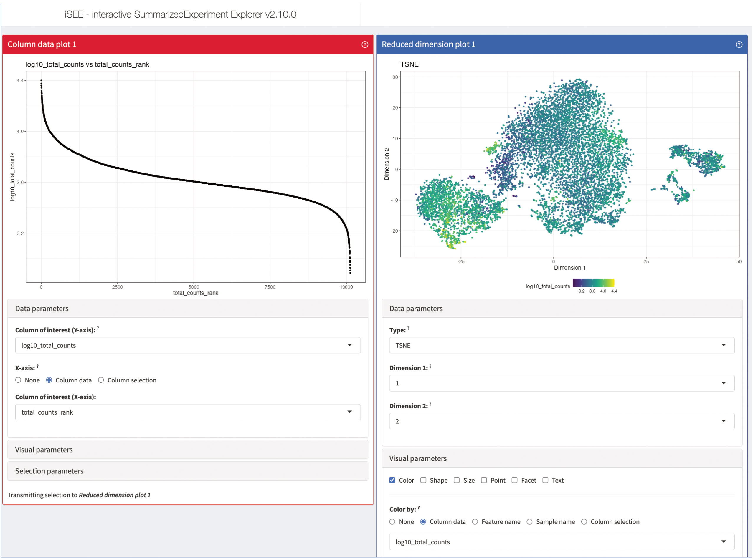The width and height of the screenshot is (753, 560).
Task: Open the Dimension 2 dropdown
Action: [562, 421]
